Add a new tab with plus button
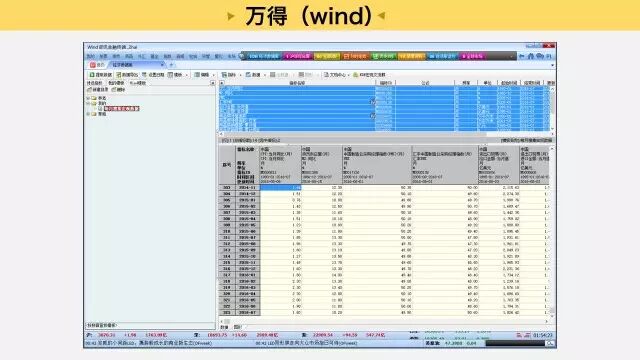Image resolution: width=640 pixels, height=360 pixels. pyautogui.click(x=171, y=65)
